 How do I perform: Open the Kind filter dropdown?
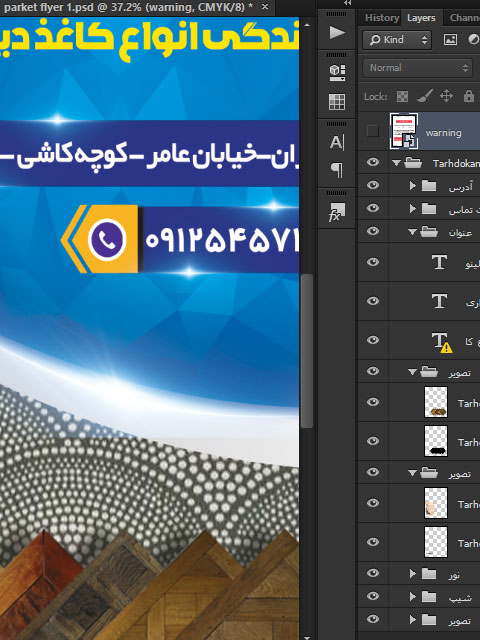click(x=397, y=40)
